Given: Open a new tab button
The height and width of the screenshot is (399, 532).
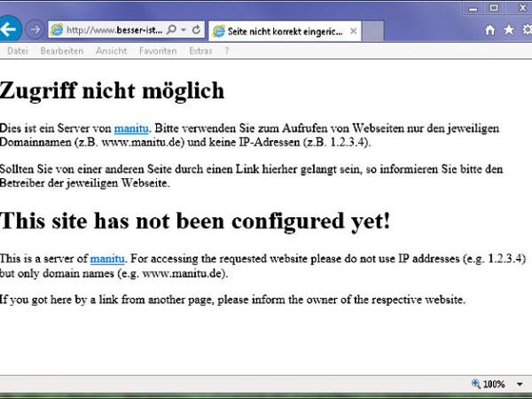Looking at the screenshot, I should click(373, 31).
